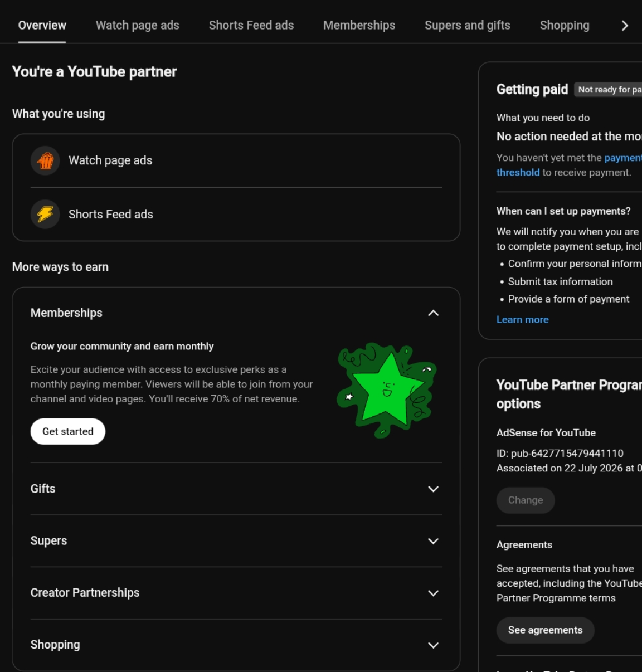Switch to the Watch page ads tab
The image size is (642, 672).
click(x=138, y=25)
